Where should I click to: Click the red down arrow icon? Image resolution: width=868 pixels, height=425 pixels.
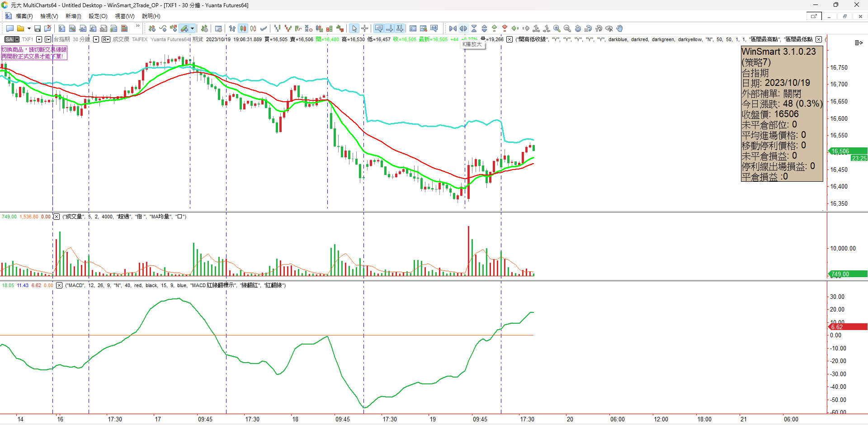click(505, 28)
